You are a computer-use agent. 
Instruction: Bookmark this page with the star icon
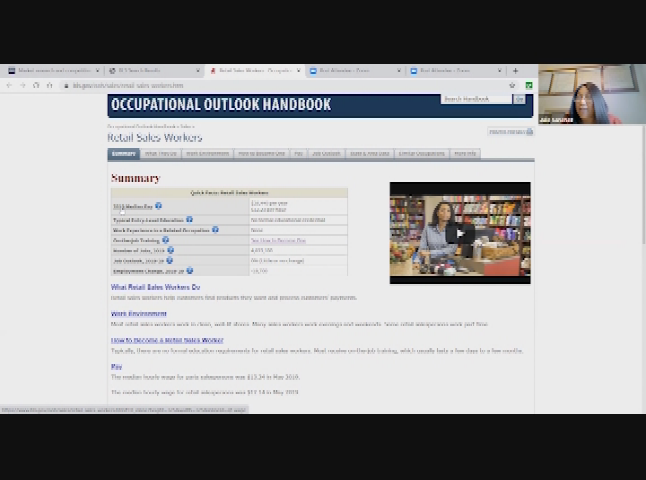[512, 85]
